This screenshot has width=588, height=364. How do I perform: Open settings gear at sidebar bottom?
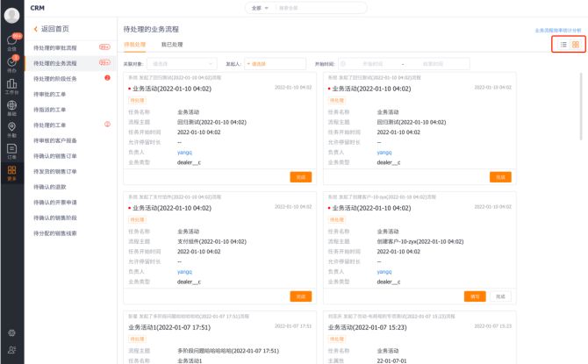click(11, 332)
